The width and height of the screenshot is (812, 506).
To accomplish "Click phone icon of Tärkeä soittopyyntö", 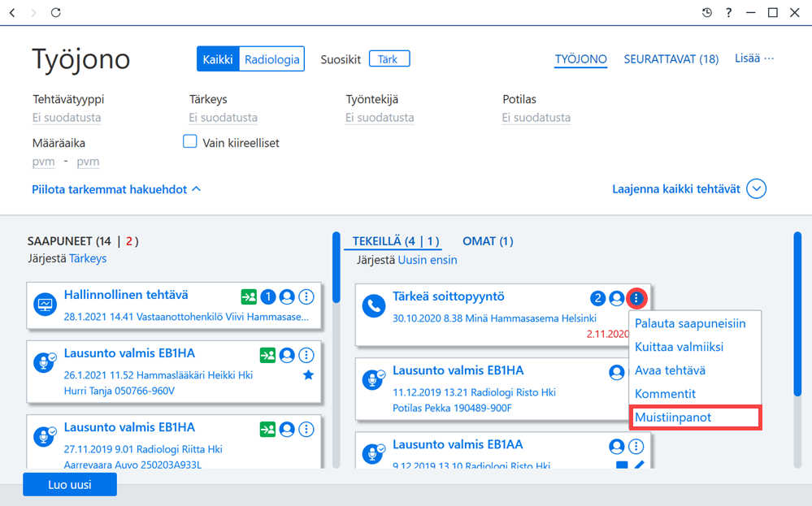I will (x=374, y=305).
